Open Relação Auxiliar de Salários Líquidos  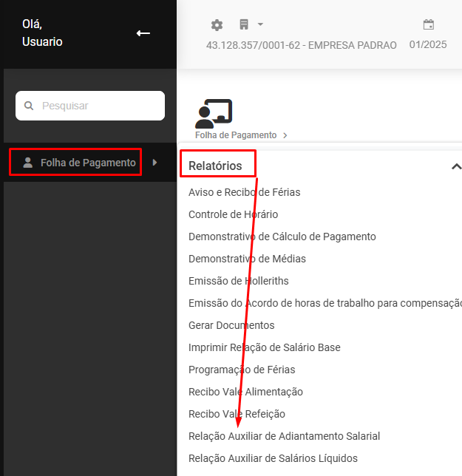pos(273,458)
